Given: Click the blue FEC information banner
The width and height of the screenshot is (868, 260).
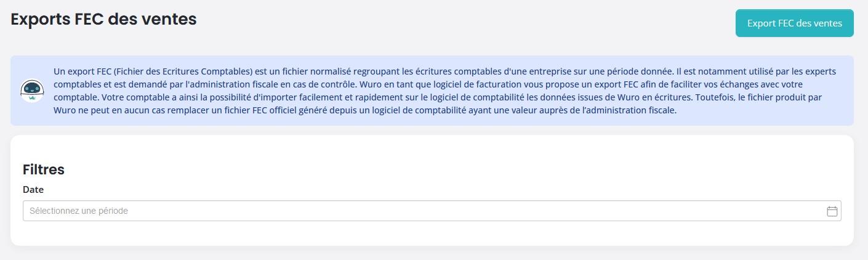Looking at the screenshot, I should tap(432, 91).
